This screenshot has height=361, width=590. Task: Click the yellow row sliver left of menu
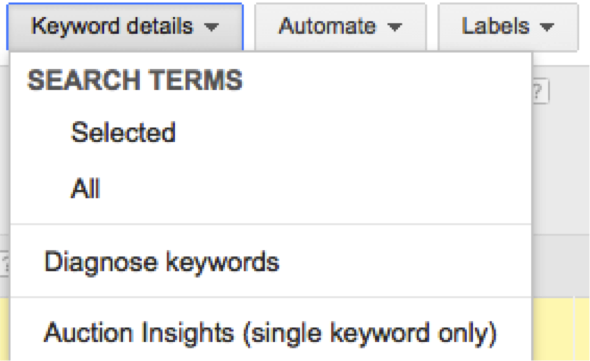coord(5,329)
